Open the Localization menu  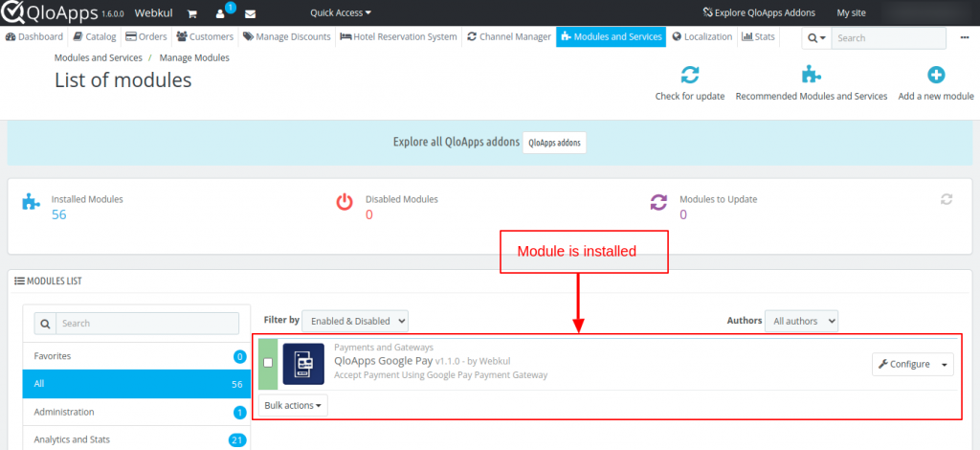[x=702, y=37]
